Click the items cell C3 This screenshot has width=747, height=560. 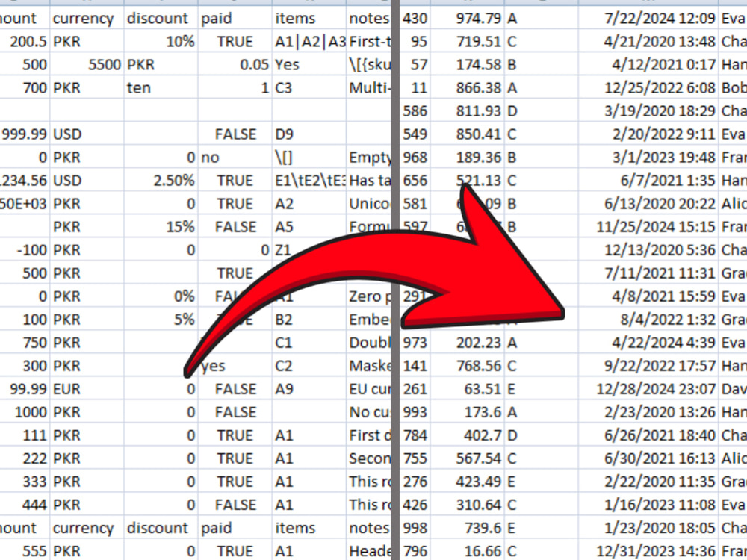(309, 88)
